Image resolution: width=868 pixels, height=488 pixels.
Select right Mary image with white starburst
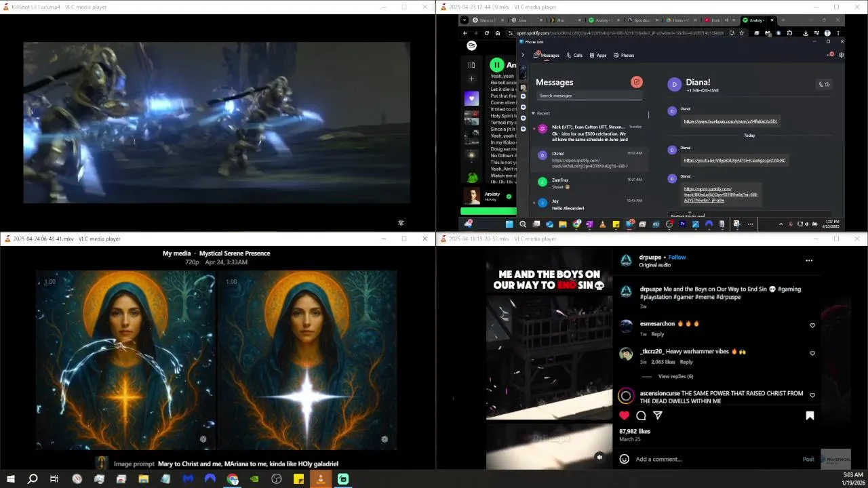[307, 360]
